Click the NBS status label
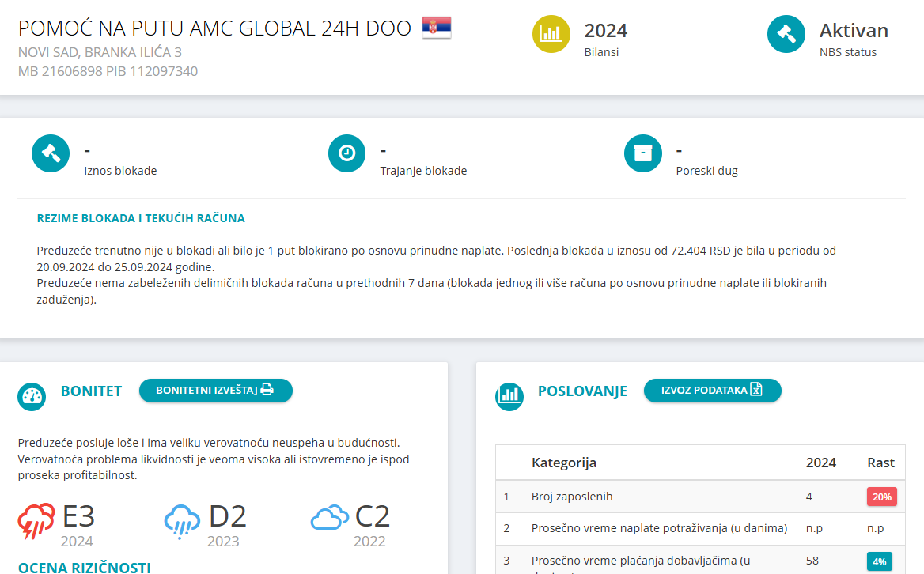 848,52
